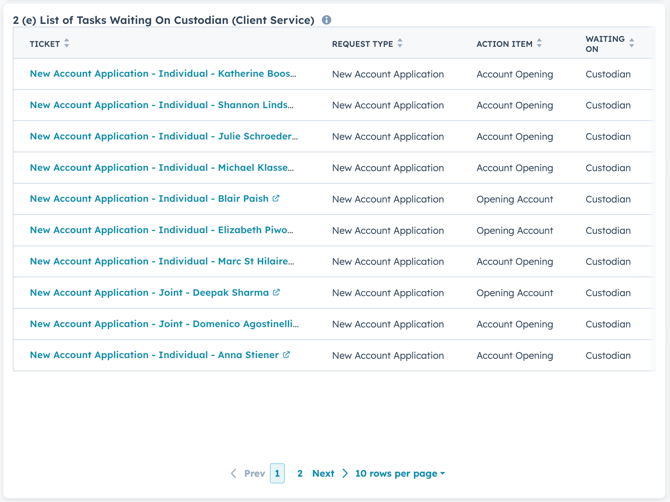Click the Next pagination link
Image resolution: width=670 pixels, height=502 pixels.
tap(323, 473)
